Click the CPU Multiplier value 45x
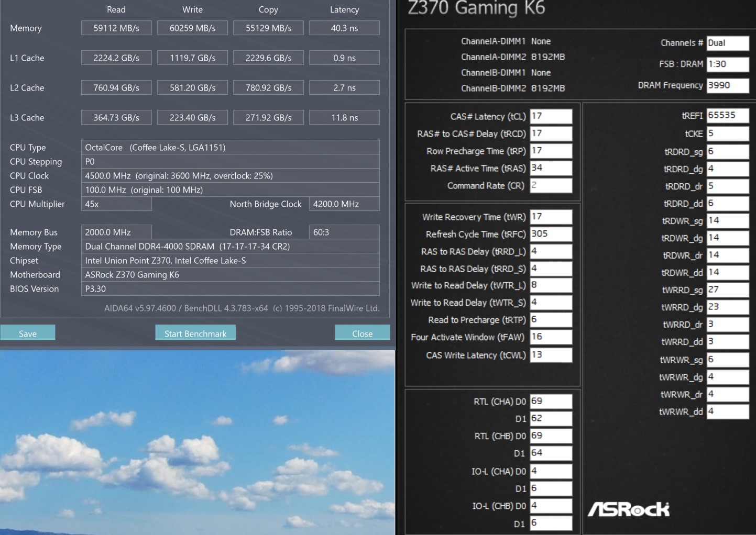Image resolution: width=756 pixels, height=535 pixels. point(116,204)
